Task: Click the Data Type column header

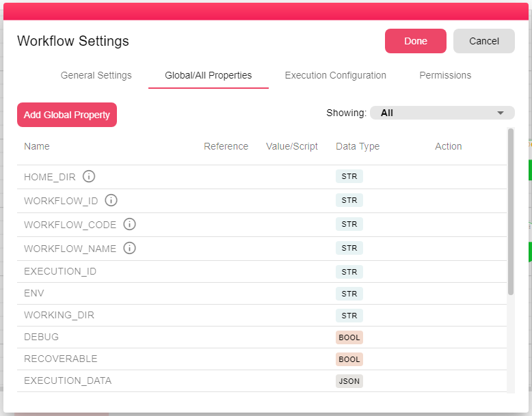Action: tap(357, 146)
